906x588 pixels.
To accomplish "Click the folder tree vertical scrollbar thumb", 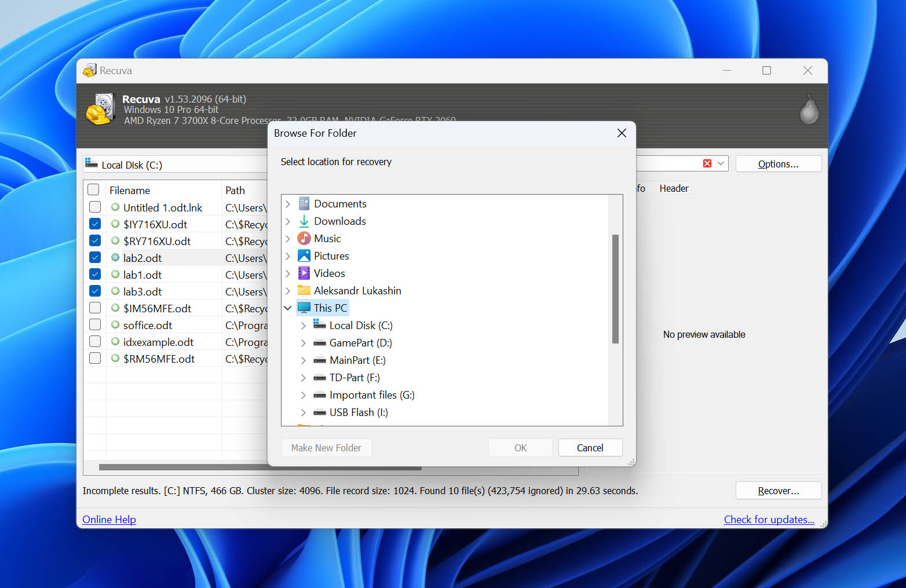I will click(615, 288).
